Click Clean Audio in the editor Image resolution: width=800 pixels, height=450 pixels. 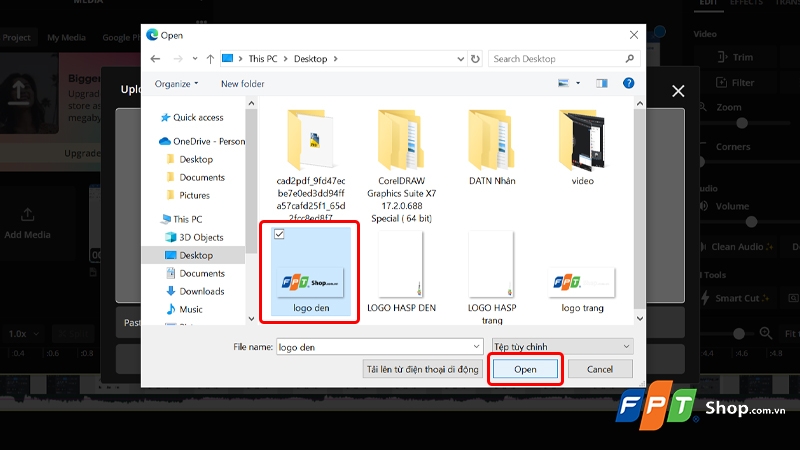pyautogui.click(x=736, y=247)
